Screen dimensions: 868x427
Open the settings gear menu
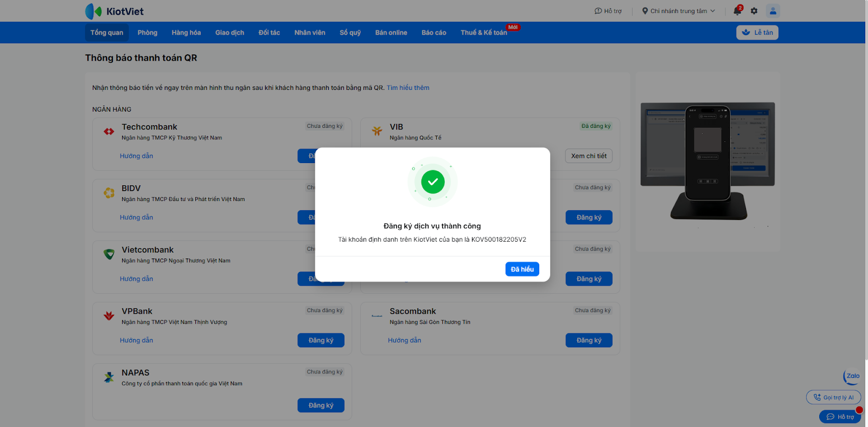click(754, 11)
